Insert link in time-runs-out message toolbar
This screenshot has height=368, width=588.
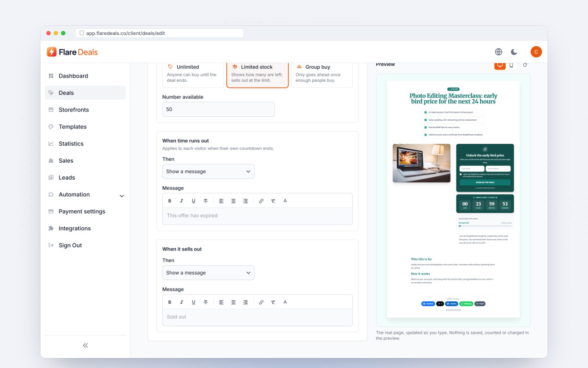click(261, 201)
